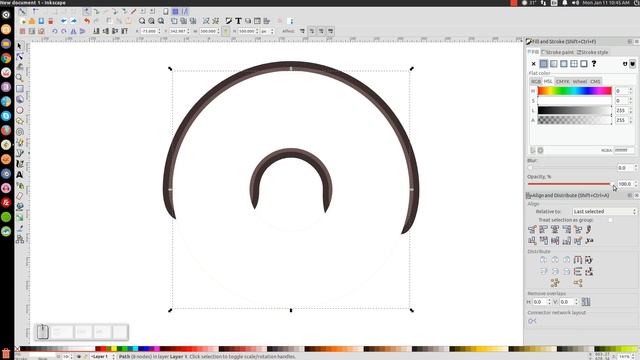The height and width of the screenshot is (360, 640).
Task: Select the Zoom tool in toolbox
Action: tap(19, 78)
